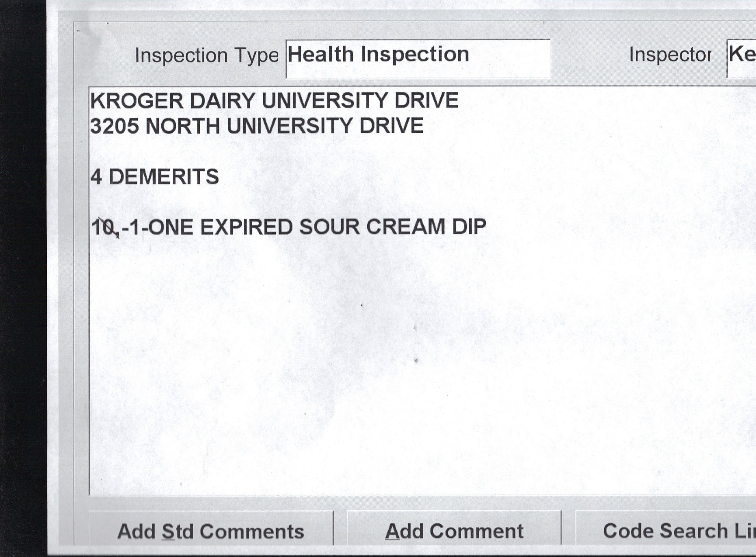The height and width of the screenshot is (557, 756).
Task: Click the number 3205 in the address
Action: click(x=115, y=126)
